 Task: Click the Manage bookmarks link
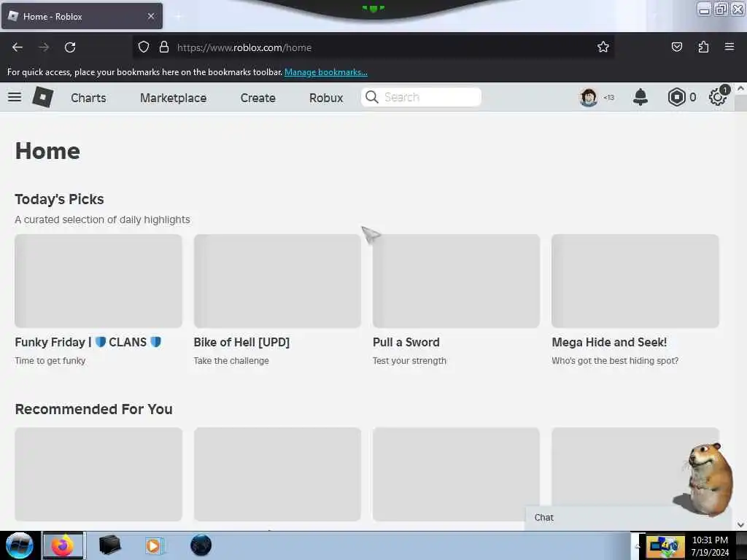point(326,72)
